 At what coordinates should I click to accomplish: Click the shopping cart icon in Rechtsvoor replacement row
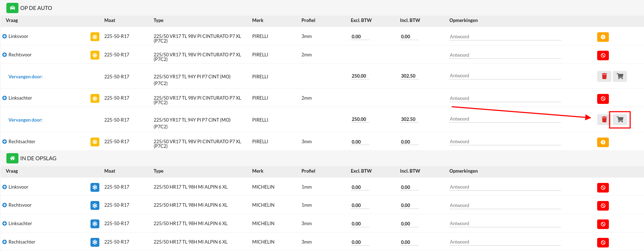click(620, 76)
